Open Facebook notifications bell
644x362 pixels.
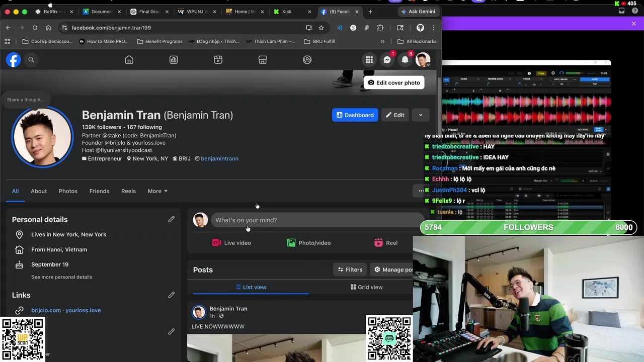pos(405,60)
